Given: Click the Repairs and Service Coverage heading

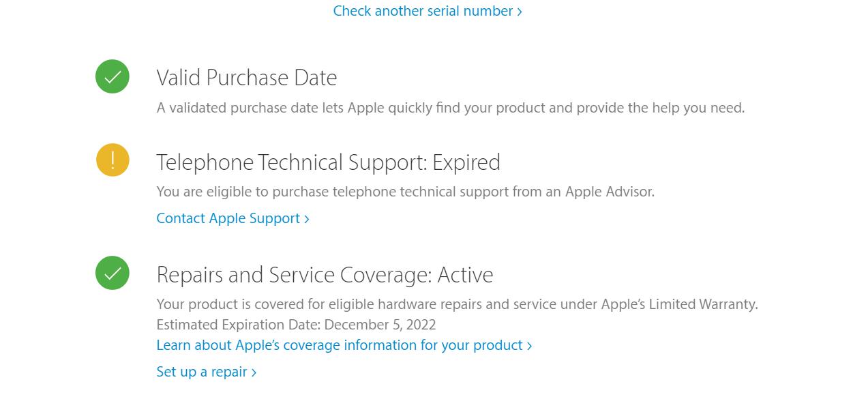Looking at the screenshot, I should coord(293,275).
